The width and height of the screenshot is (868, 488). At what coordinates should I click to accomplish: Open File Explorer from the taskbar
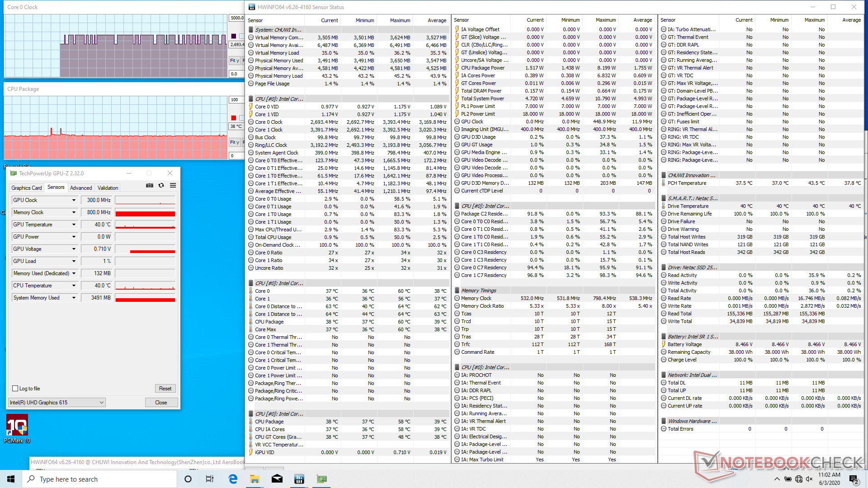pyautogui.click(x=255, y=479)
